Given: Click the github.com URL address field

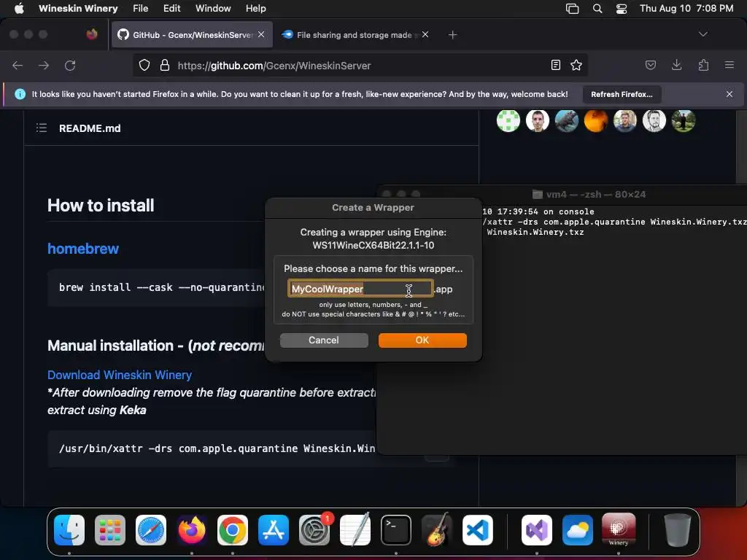Looking at the screenshot, I should 360,65.
